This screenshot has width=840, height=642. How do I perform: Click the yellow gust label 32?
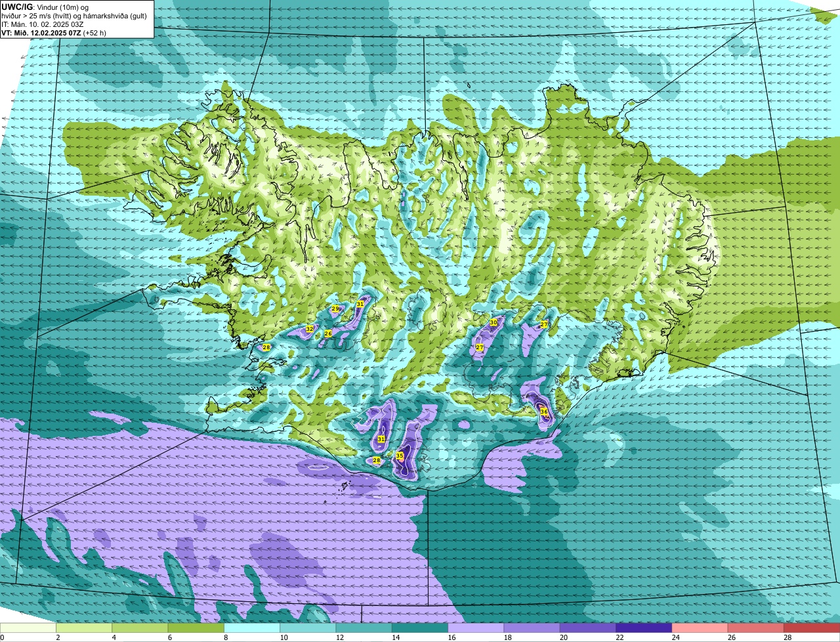click(310, 329)
